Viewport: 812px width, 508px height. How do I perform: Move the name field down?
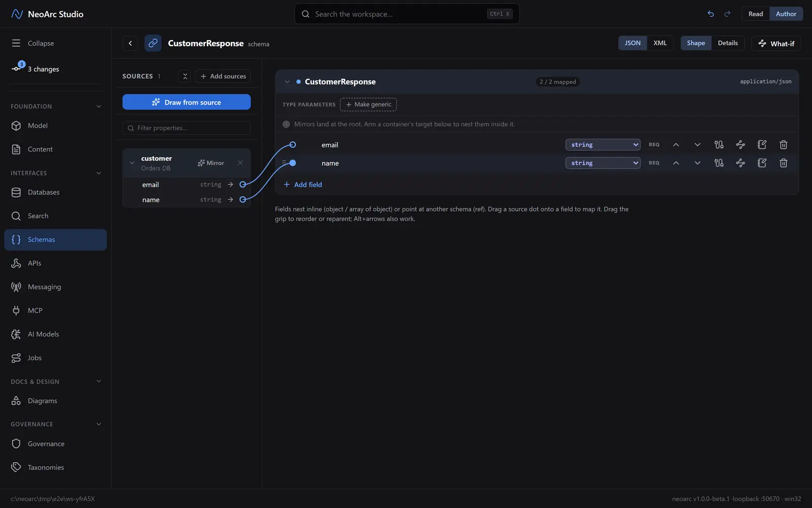[x=697, y=163]
